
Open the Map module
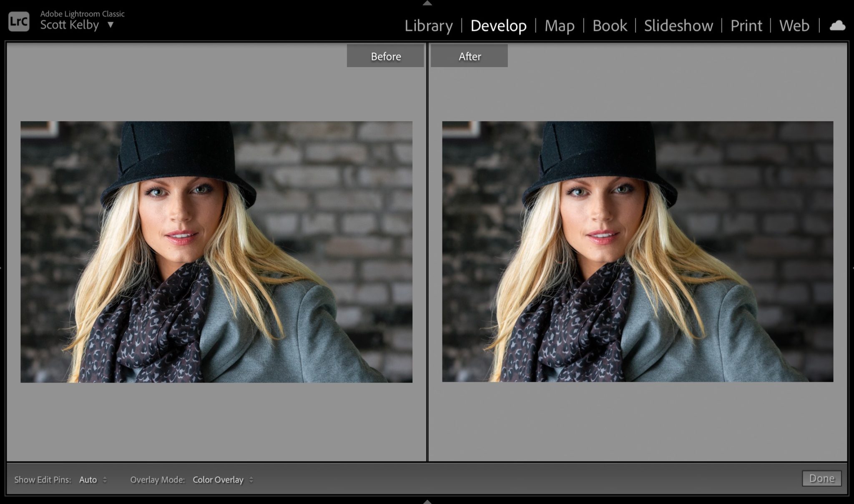click(x=559, y=25)
